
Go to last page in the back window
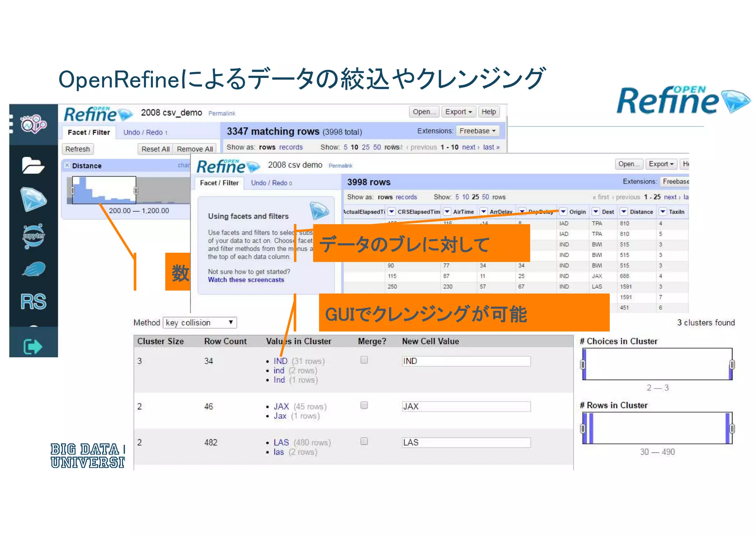click(491, 147)
